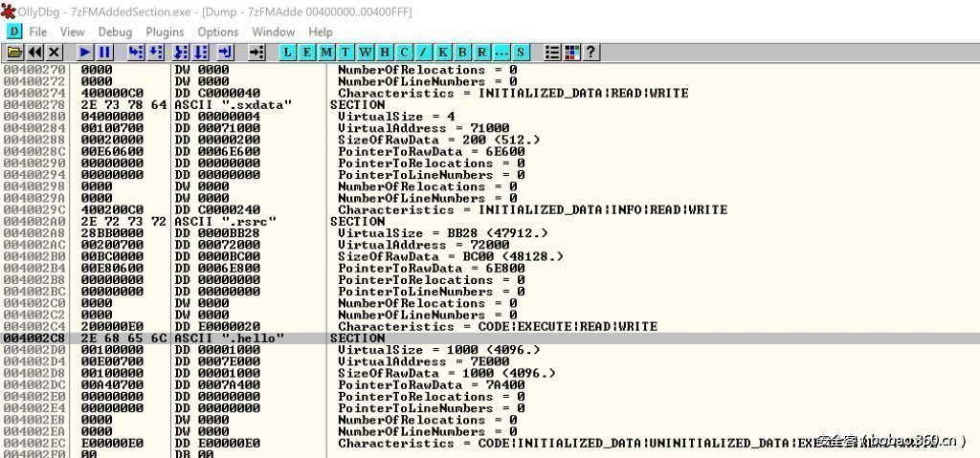Click the Step over toolbar icon
Image resolution: width=980 pixels, height=458 pixels.
click(x=155, y=52)
